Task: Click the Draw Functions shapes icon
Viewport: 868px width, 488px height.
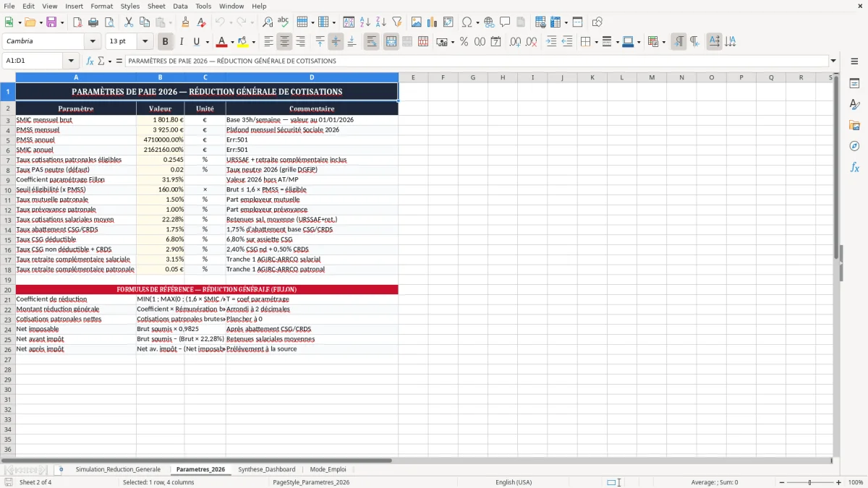Action: (x=597, y=22)
